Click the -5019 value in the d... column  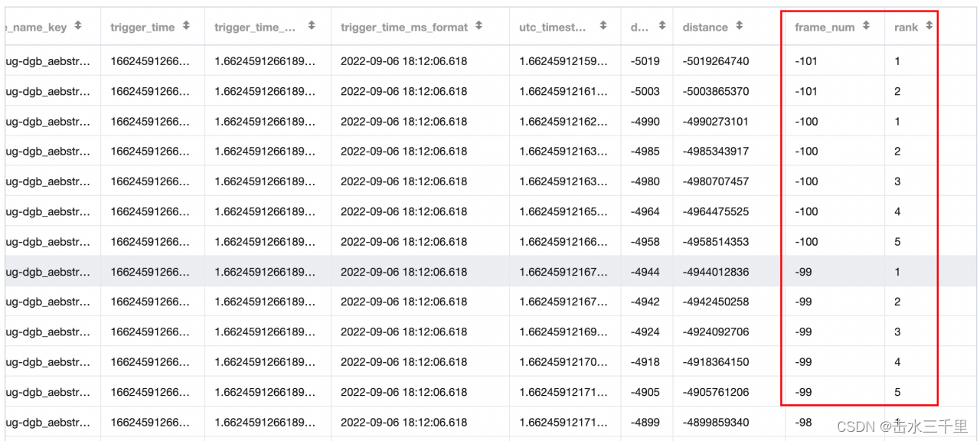coord(645,61)
